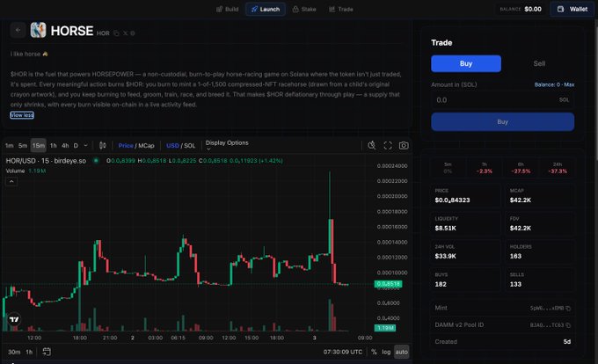Switch to the Launch tab
Image resolution: width=598 pixels, height=364 pixels.
[266, 9]
